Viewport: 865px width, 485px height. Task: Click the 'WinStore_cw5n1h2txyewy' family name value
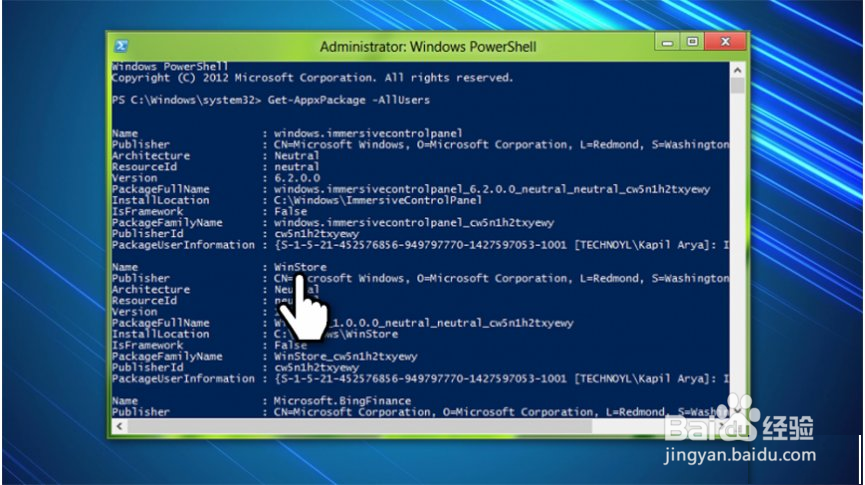pos(345,356)
